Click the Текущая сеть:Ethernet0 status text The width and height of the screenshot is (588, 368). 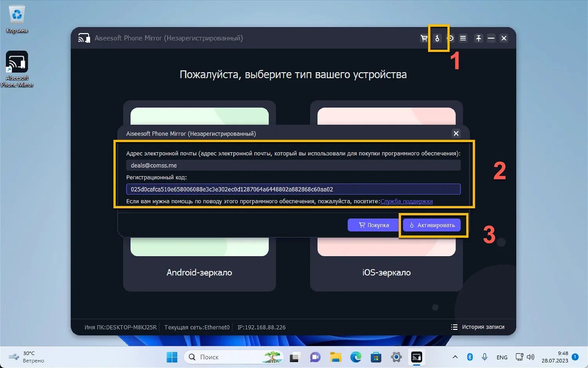click(197, 327)
